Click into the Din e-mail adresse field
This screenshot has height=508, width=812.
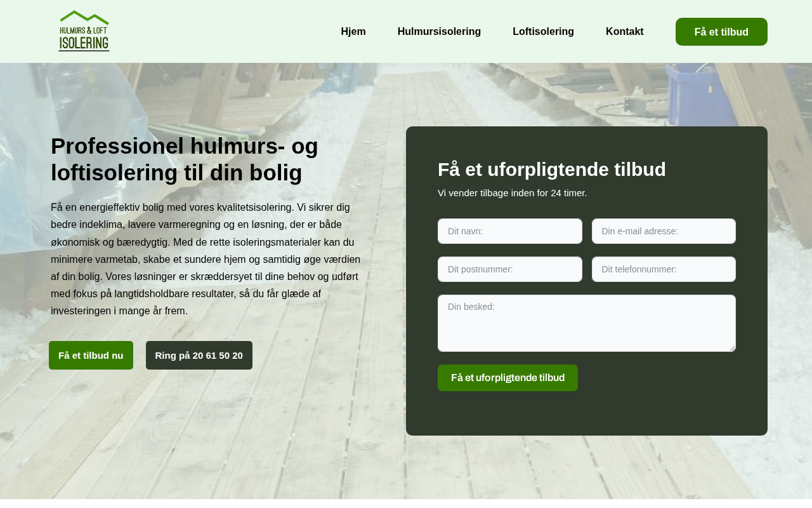(664, 231)
